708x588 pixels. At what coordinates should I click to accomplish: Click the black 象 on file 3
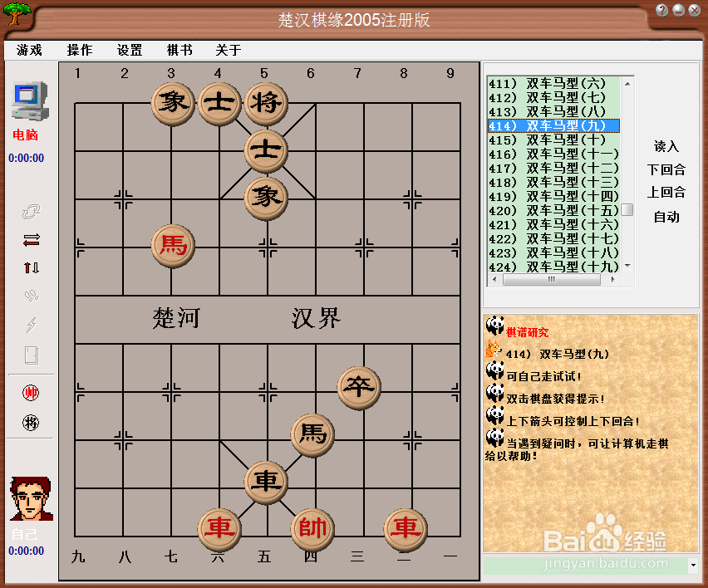pos(173,103)
